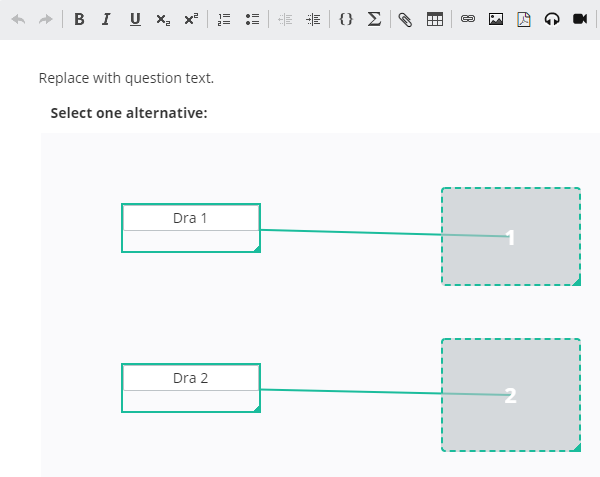Insert a table
The image size is (600, 477).
[x=435, y=19]
